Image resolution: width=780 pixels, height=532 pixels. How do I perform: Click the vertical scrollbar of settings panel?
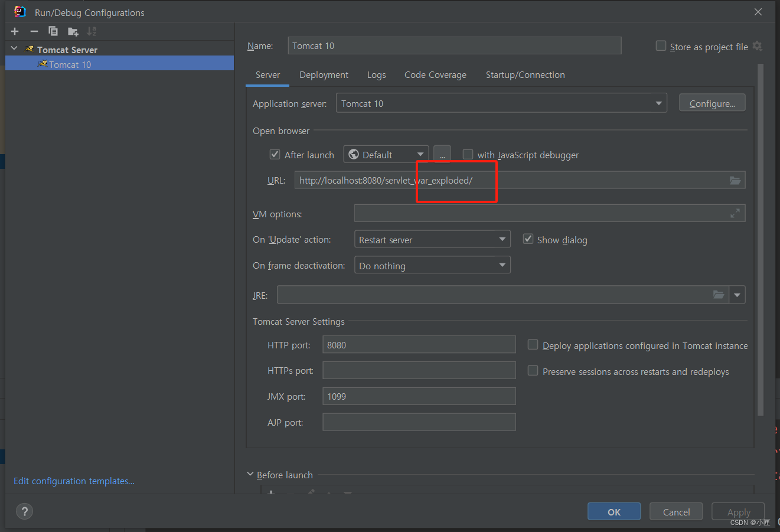click(x=761, y=239)
